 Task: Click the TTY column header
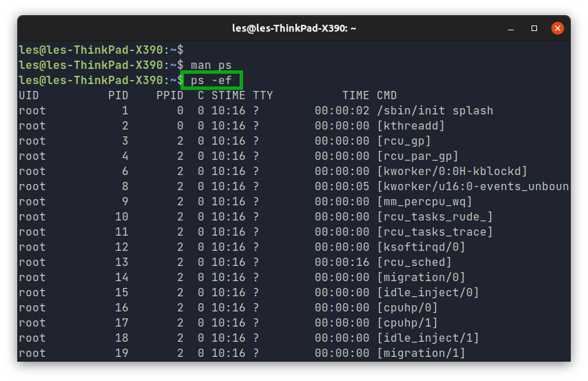pos(263,95)
